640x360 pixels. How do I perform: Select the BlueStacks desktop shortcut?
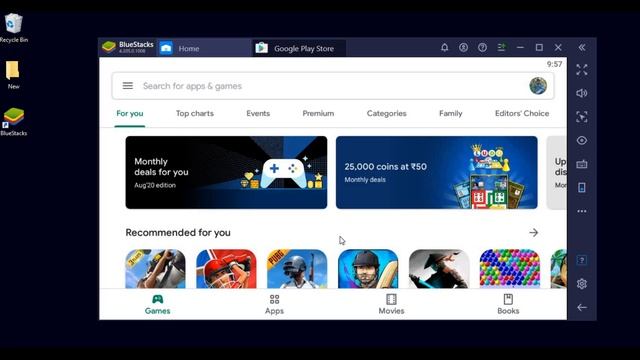13,122
